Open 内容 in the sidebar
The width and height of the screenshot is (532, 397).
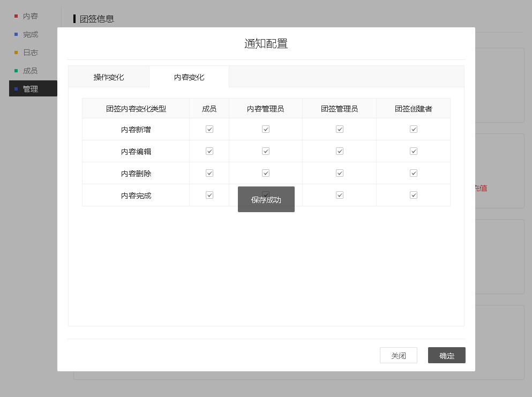[31, 16]
